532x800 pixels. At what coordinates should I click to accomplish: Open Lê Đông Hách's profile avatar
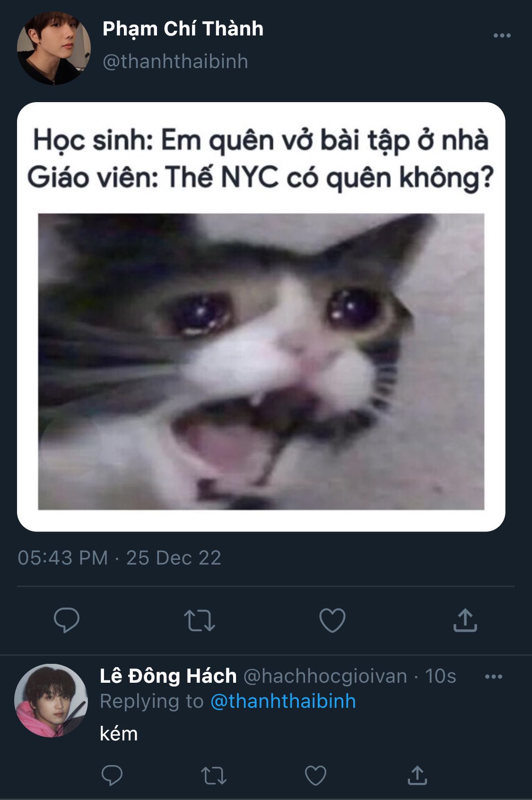[x=51, y=701]
